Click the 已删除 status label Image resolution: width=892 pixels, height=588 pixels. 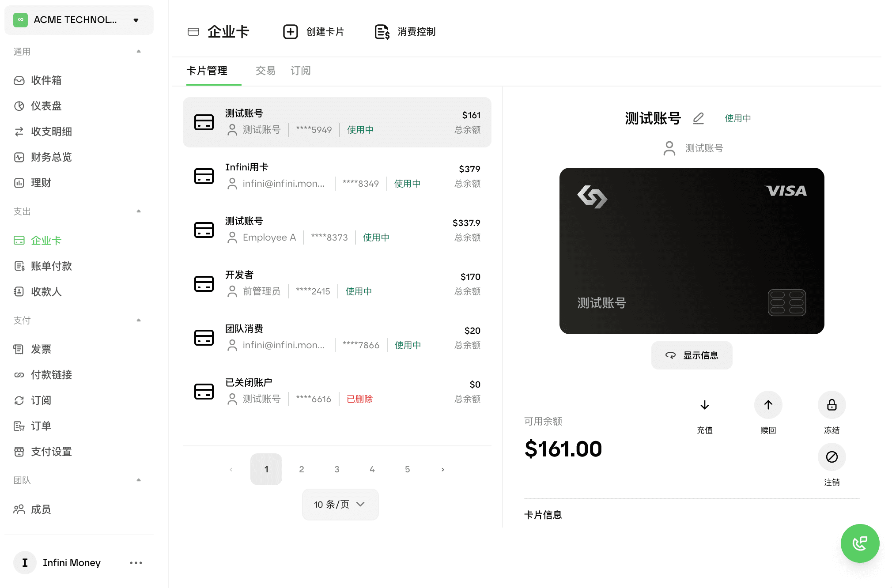click(x=360, y=399)
